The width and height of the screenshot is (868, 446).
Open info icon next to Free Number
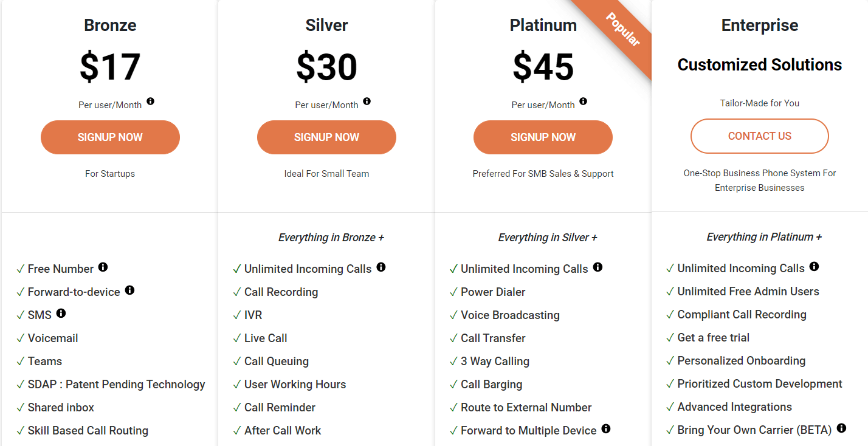(103, 267)
